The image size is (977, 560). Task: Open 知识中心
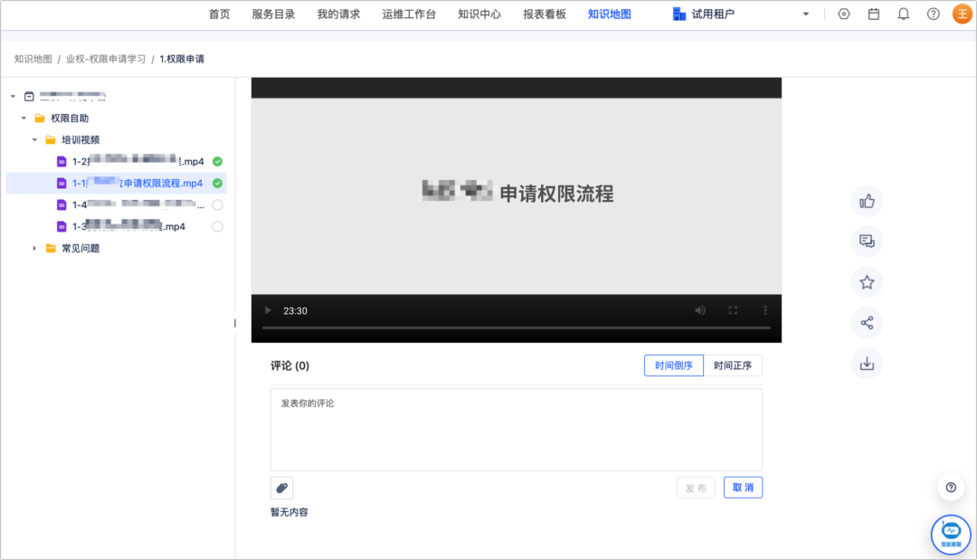[x=479, y=14]
